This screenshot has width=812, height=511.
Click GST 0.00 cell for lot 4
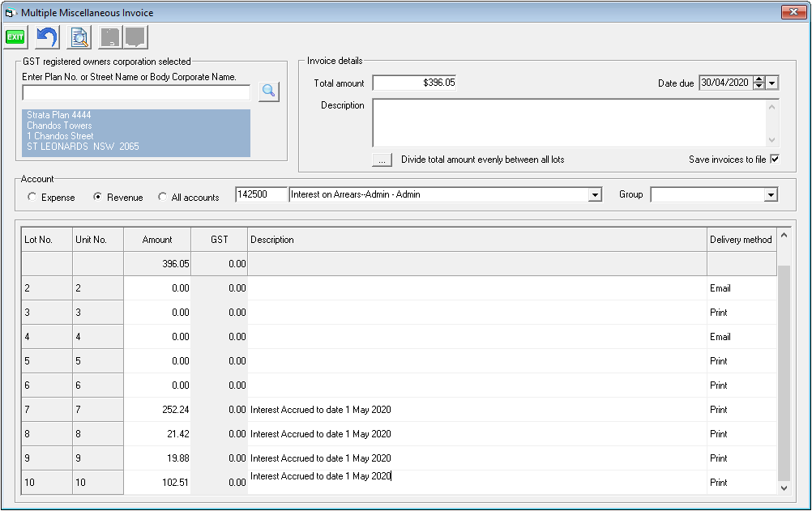pos(220,337)
